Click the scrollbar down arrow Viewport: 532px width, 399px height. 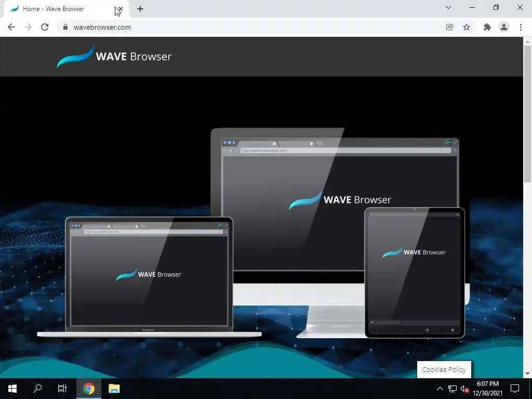coord(527,374)
